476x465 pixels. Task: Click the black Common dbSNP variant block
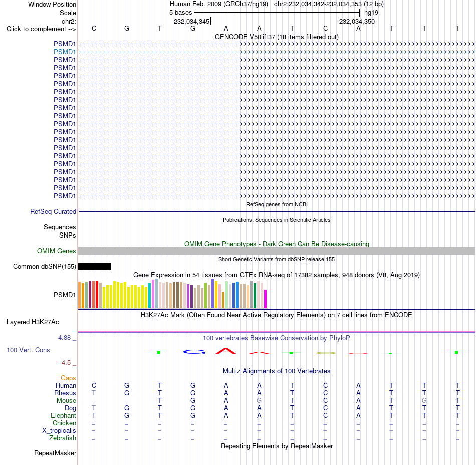point(95,267)
